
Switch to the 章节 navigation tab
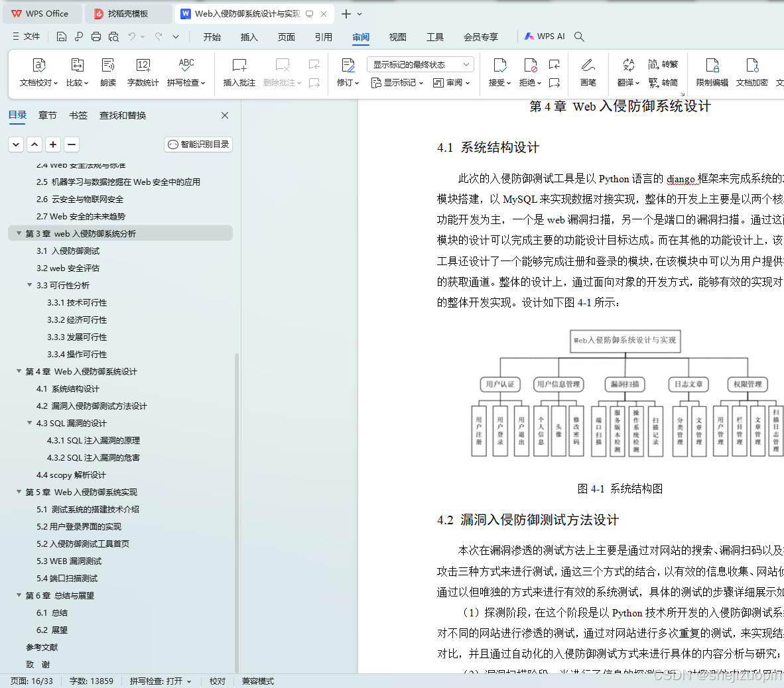(x=48, y=115)
